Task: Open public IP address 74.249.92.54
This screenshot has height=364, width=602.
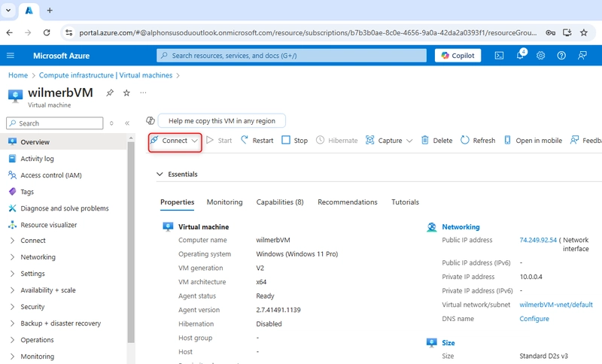Action: (x=538, y=240)
